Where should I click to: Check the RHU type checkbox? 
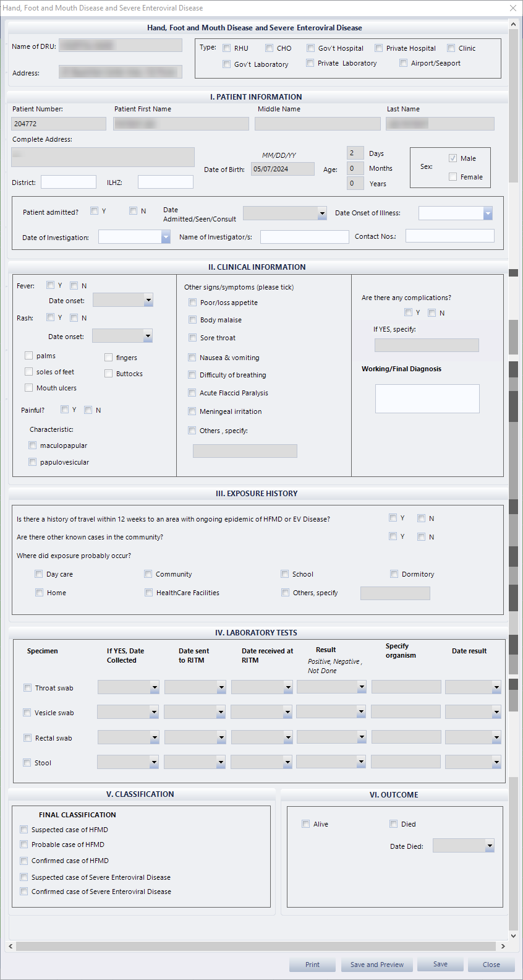pos(227,48)
